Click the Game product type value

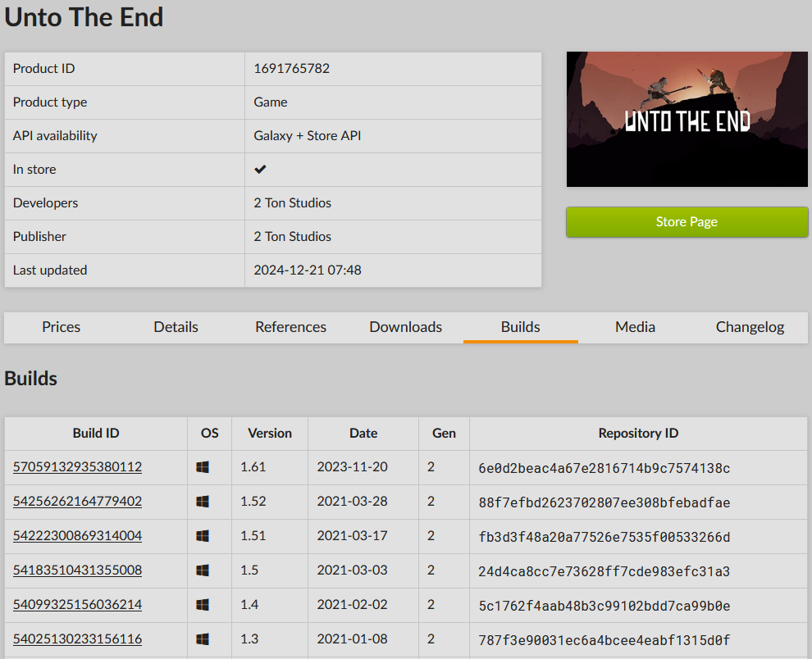(271, 102)
